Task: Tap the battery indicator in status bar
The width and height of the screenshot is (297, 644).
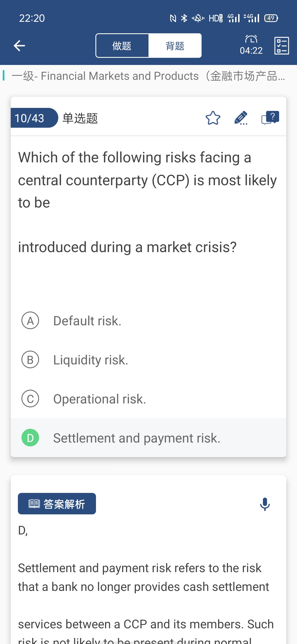Action: click(271, 18)
